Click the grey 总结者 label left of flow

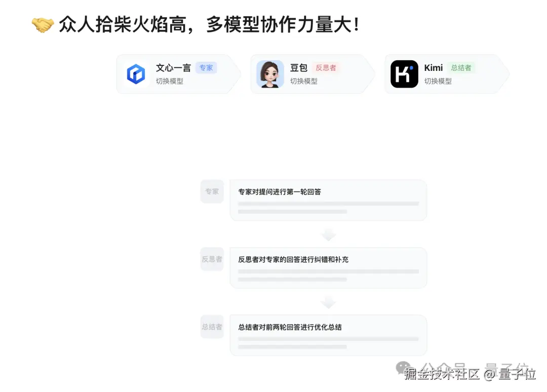point(212,327)
